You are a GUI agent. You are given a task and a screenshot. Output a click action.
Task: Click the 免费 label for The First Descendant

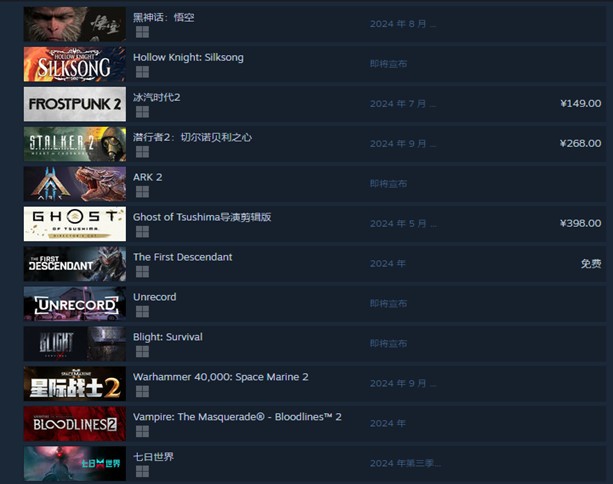[x=591, y=264]
